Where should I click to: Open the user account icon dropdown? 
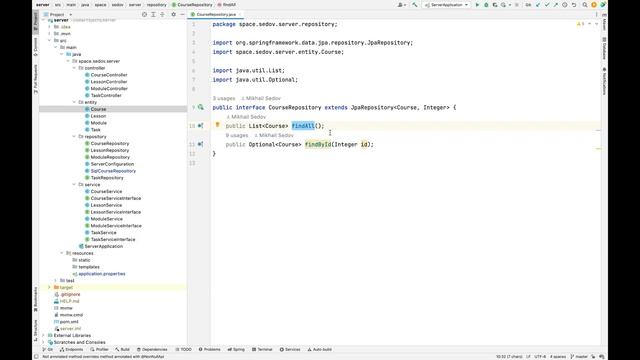402,5
